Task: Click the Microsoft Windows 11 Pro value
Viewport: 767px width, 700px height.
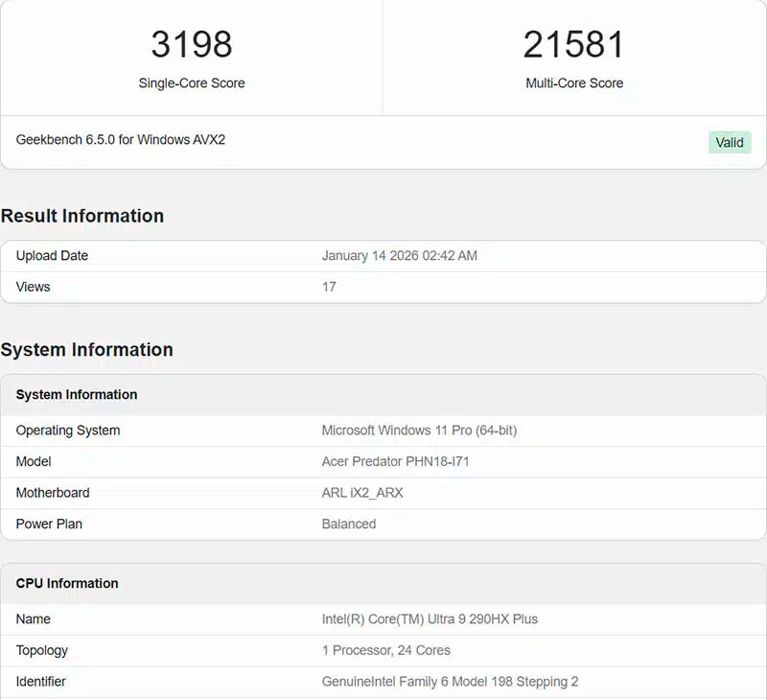Action: (420, 431)
